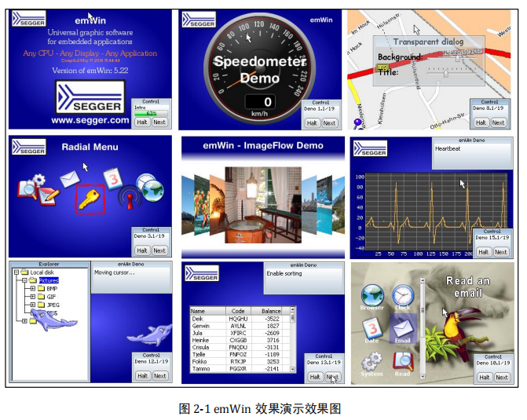This screenshot has width=527, height=420.
Task: Choose the magnifier and gear icon in Radial Menu
Action: pos(31,185)
